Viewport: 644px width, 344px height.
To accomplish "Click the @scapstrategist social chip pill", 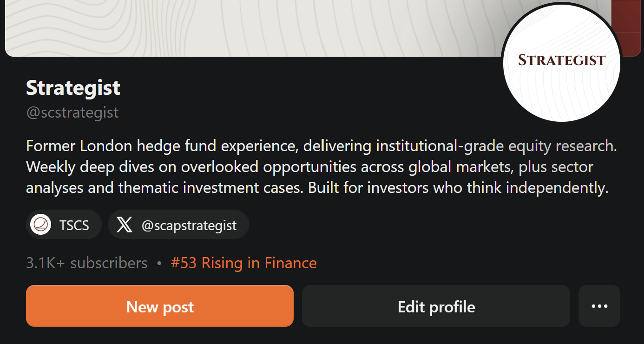I will (178, 225).
